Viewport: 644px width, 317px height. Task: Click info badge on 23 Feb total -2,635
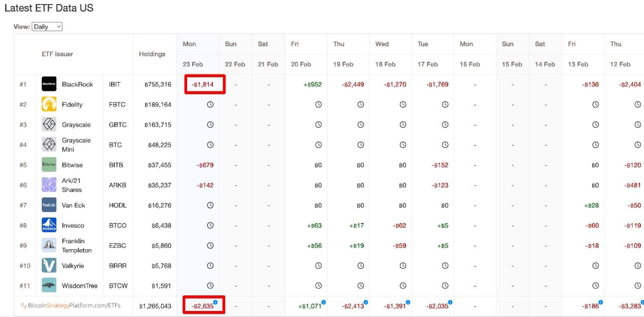point(215,302)
